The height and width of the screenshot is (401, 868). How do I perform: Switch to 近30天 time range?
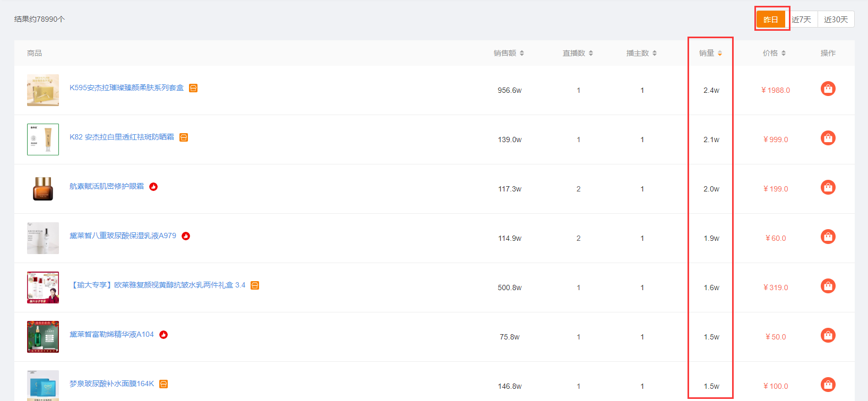[836, 20]
